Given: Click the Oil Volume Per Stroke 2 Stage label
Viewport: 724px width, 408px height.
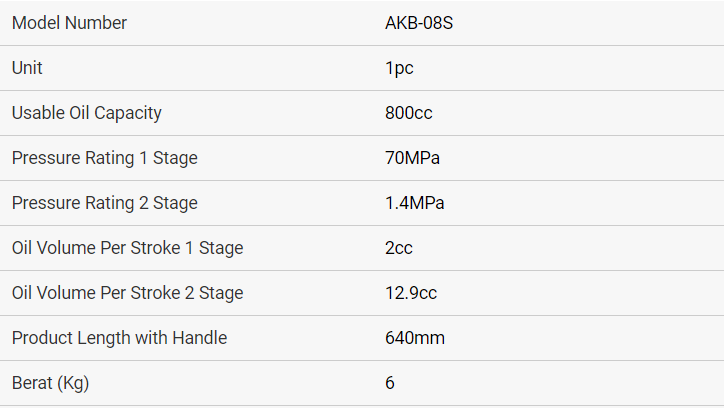Looking at the screenshot, I should 127,293.
